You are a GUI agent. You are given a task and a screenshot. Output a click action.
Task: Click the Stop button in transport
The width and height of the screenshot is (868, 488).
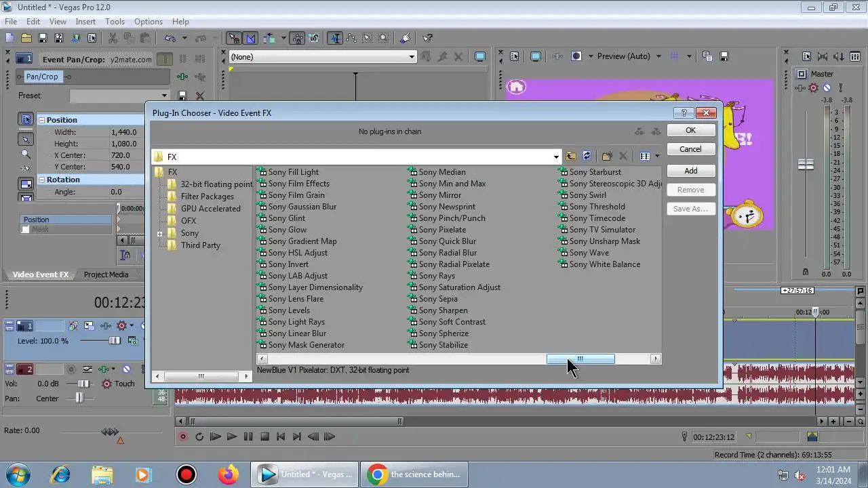(x=264, y=437)
